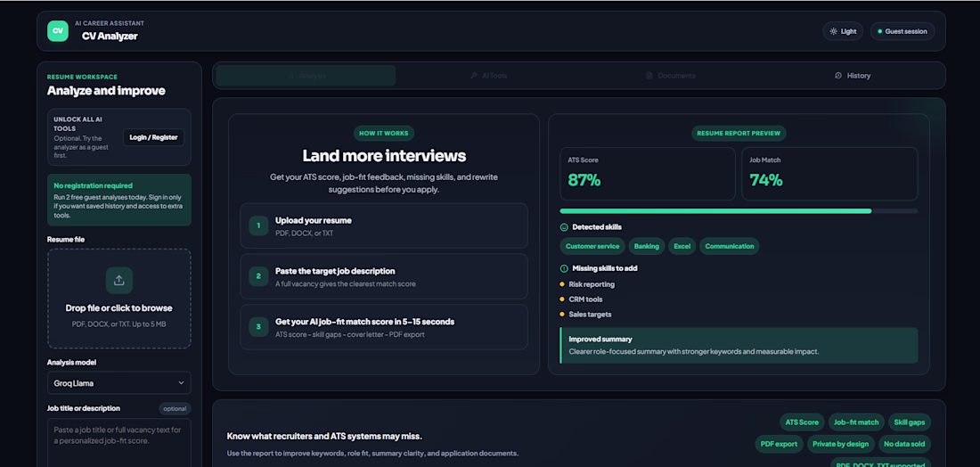Click the 'optional' badge
This screenshot has width=980, height=467.
point(175,409)
